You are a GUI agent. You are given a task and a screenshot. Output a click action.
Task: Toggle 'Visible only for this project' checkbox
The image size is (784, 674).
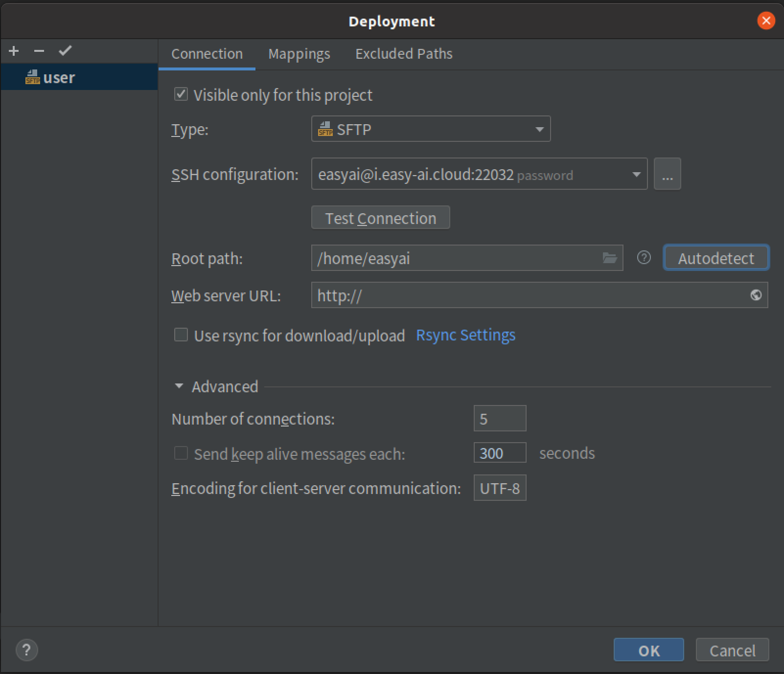(x=181, y=94)
